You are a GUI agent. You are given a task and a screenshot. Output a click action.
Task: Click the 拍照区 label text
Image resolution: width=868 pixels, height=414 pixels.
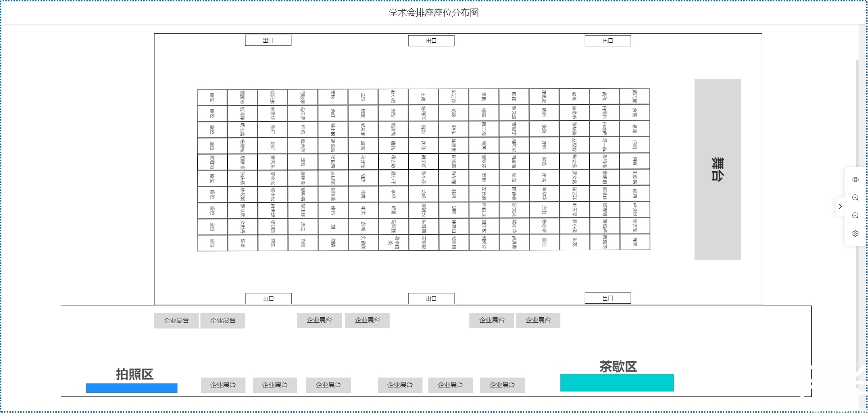coord(135,374)
